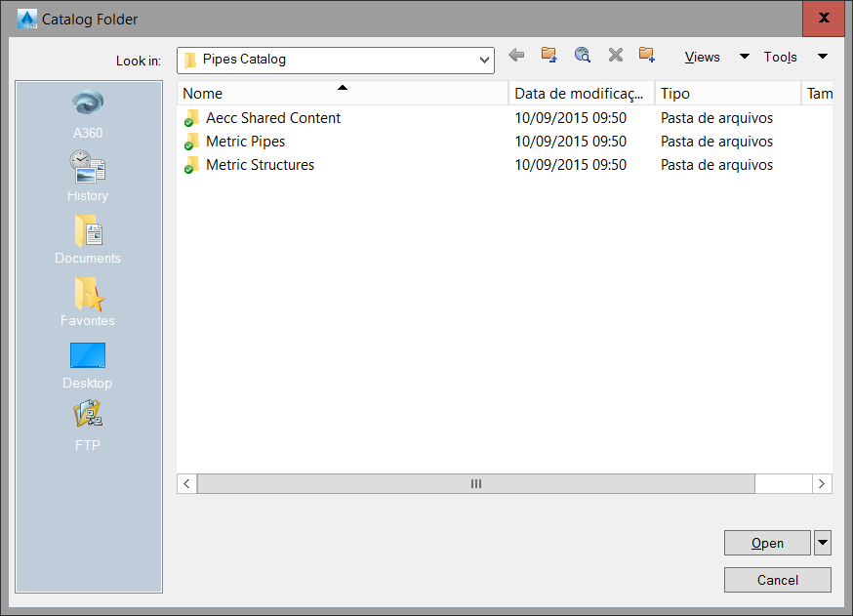Viewport: 853px width, 616px height.
Task: Sort files by Nome column header
Action: point(343,94)
